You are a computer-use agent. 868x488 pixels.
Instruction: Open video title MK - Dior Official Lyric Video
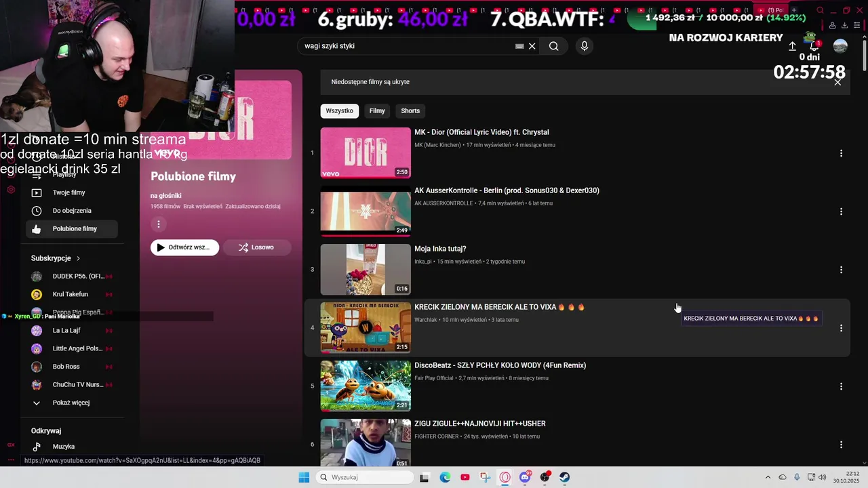tap(481, 132)
